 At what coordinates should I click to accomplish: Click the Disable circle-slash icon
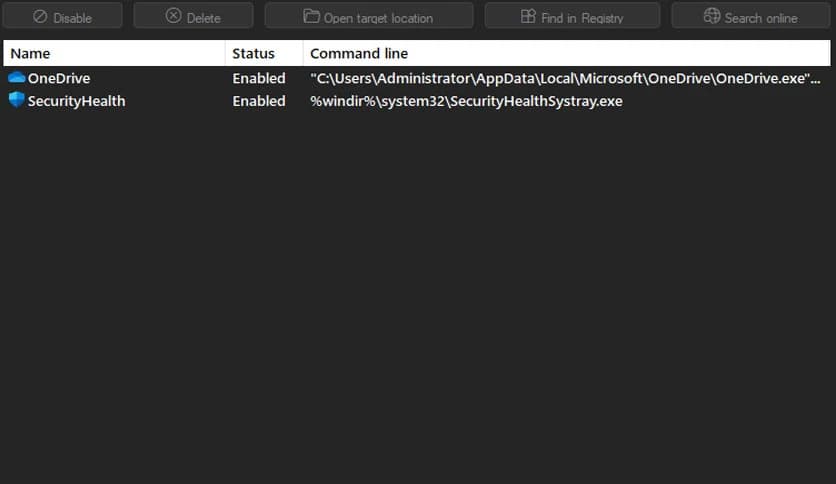[x=40, y=17]
